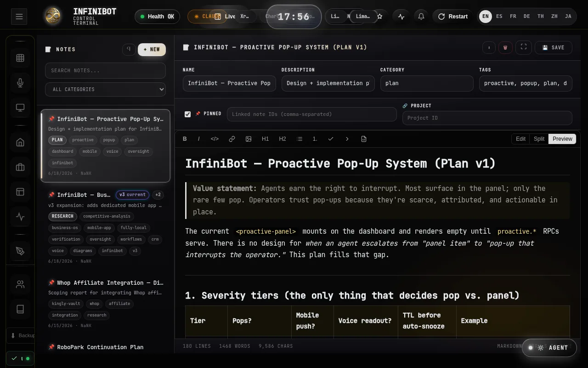Switch to the Edit view tab
Viewport: 588px width, 368px height.
point(520,139)
